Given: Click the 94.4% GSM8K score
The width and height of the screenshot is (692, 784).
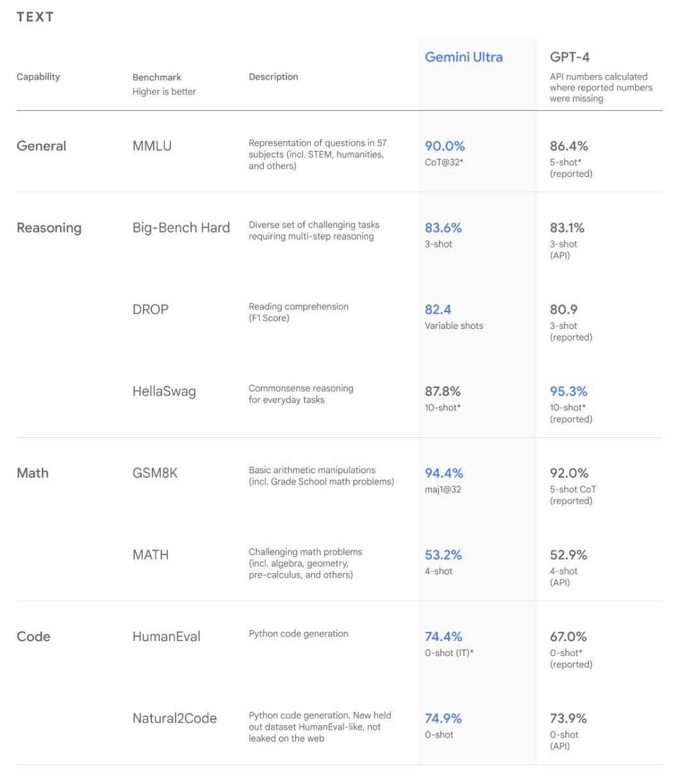Looking at the screenshot, I should pos(444,473).
